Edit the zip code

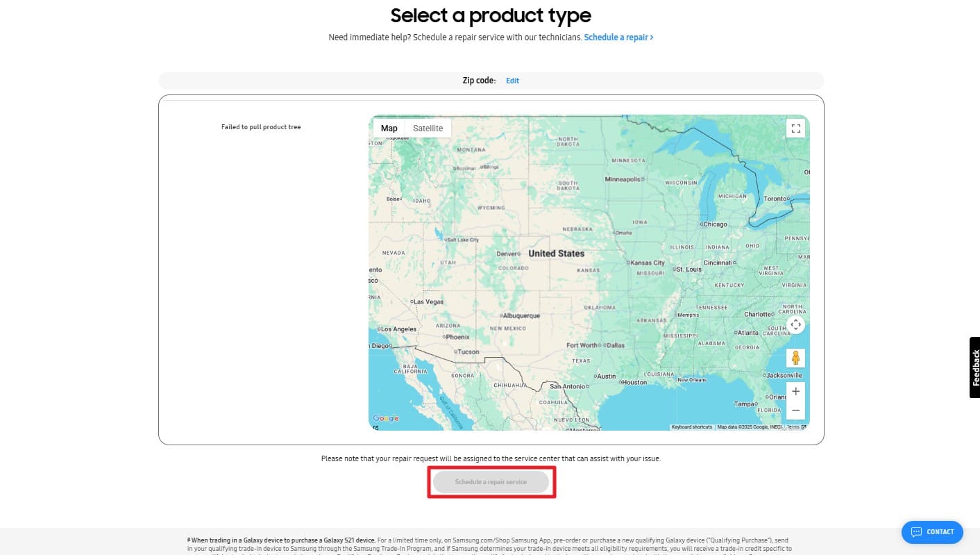click(512, 81)
